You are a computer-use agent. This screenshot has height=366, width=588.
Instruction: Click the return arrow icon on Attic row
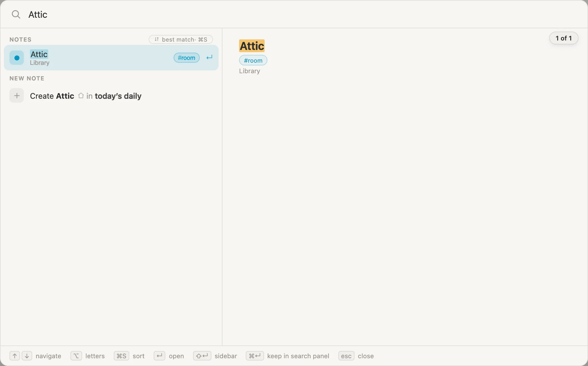(x=209, y=57)
